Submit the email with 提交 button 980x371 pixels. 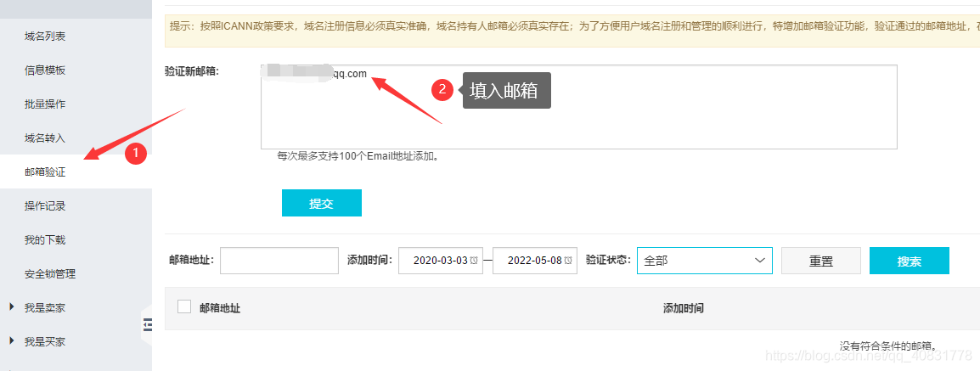pos(321,203)
